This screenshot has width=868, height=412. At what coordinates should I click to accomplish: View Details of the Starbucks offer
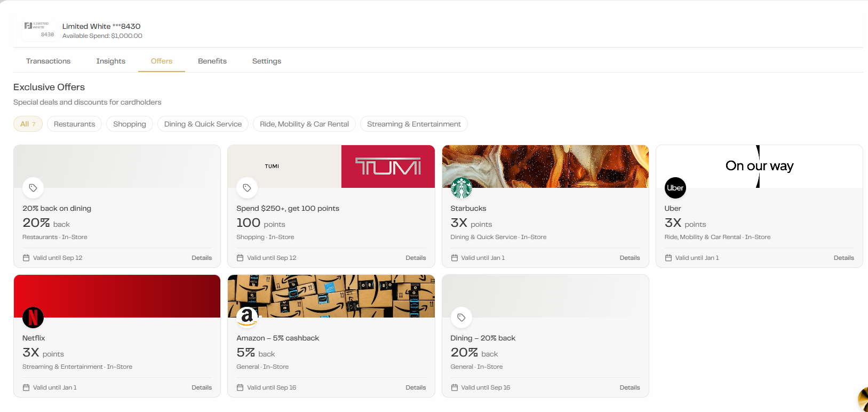[630, 258]
